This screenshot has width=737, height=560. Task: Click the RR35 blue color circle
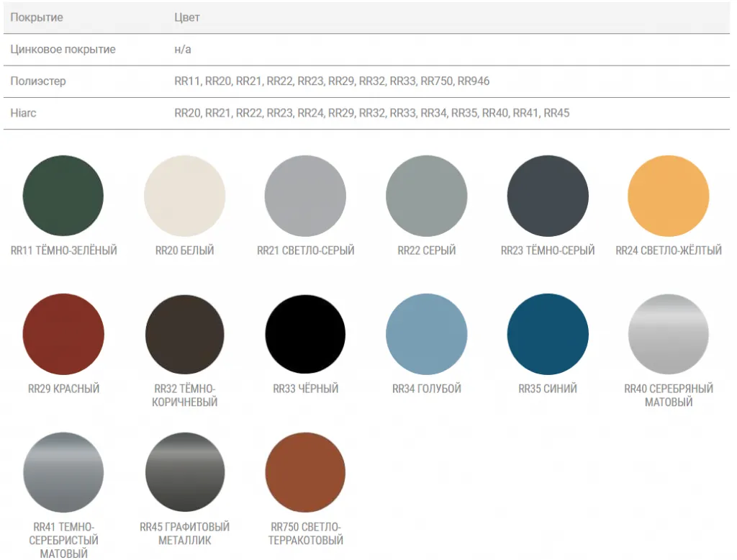[x=548, y=334]
